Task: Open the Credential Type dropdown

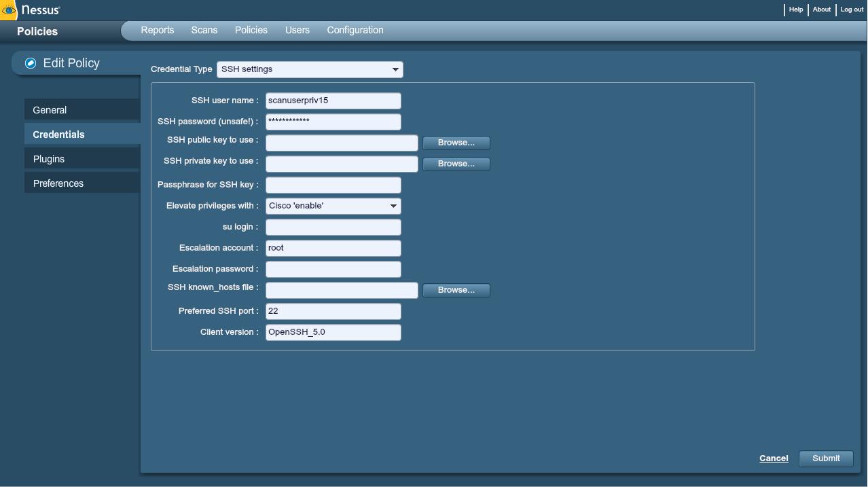Action: [310, 69]
